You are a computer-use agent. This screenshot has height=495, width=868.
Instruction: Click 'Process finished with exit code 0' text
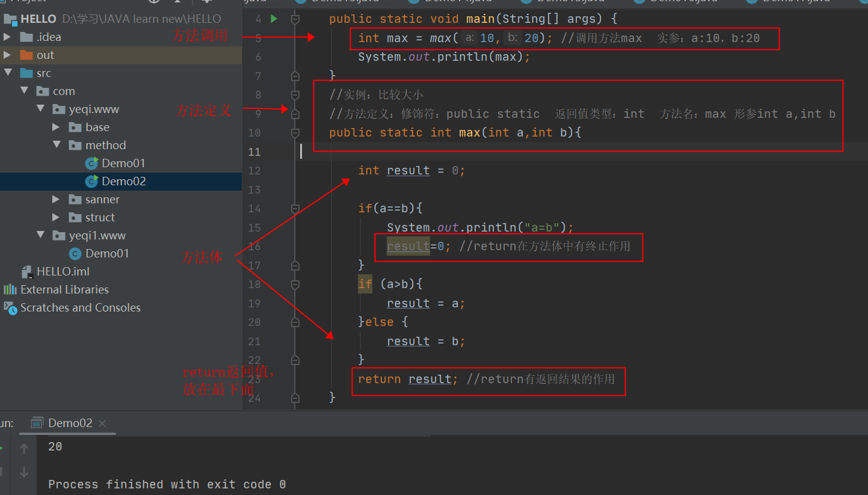click(x=167, y=484)
